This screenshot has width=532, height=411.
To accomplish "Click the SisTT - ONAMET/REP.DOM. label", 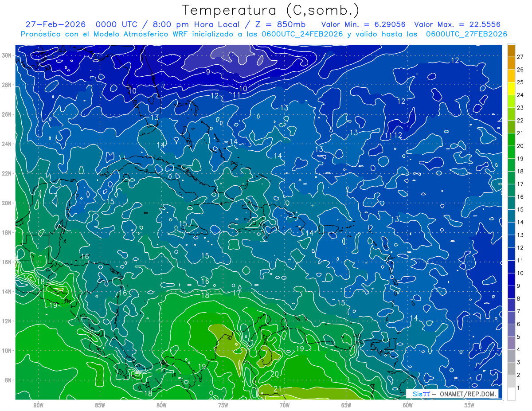I will [x=453, y=394].
